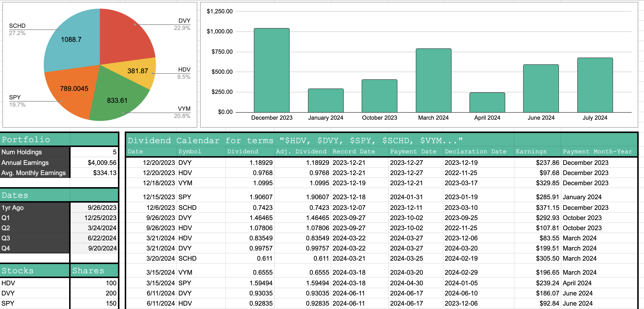Click the Dividend Calendar title cell
Image resolution: width=644 pixels, height=309 pixels.
[x=295, y=140]
